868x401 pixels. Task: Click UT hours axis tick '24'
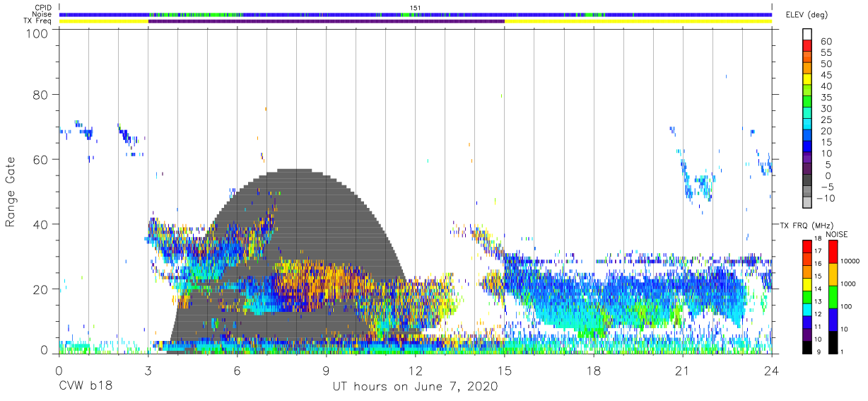(772, 371)
